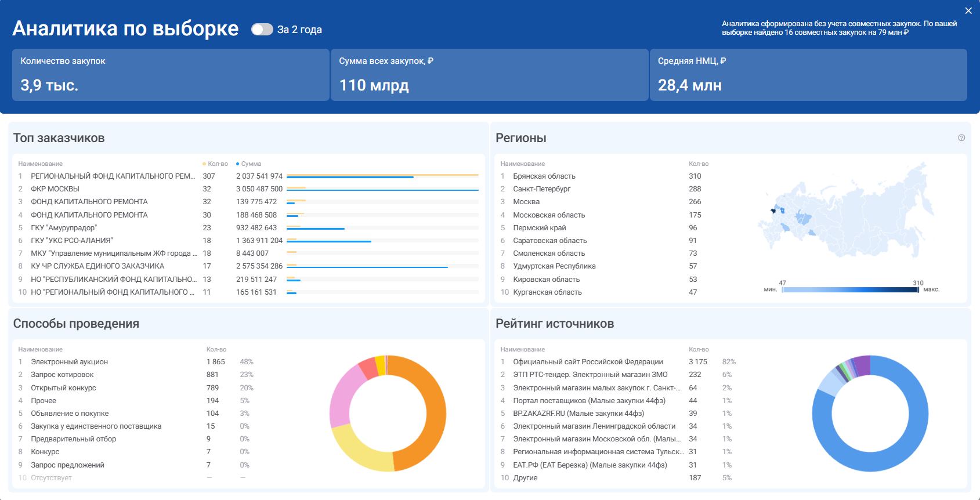This screenshot has height=500, width=980.
Task: Click the help question mark icon in Регионы
Action: [961, 138]
